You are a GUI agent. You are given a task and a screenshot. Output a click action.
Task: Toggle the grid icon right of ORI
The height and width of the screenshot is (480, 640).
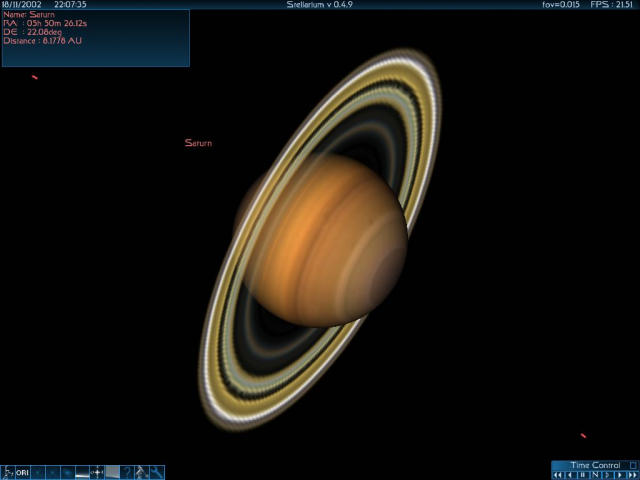(37, 472)
